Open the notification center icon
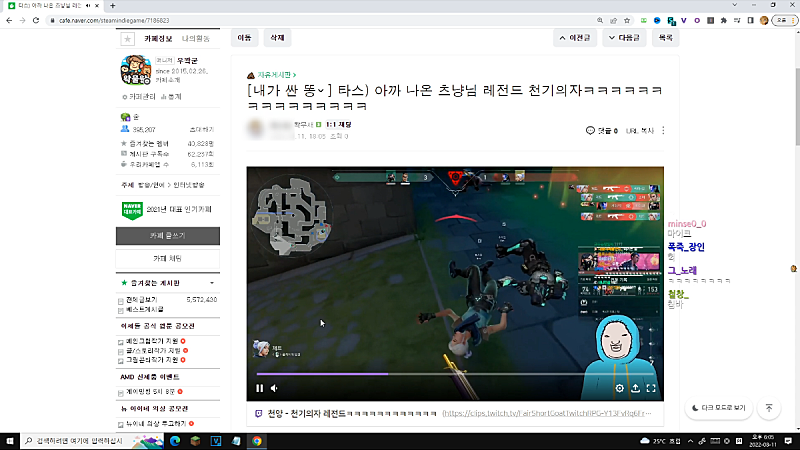Screen dimensions: 800x450 coord(788,441)
